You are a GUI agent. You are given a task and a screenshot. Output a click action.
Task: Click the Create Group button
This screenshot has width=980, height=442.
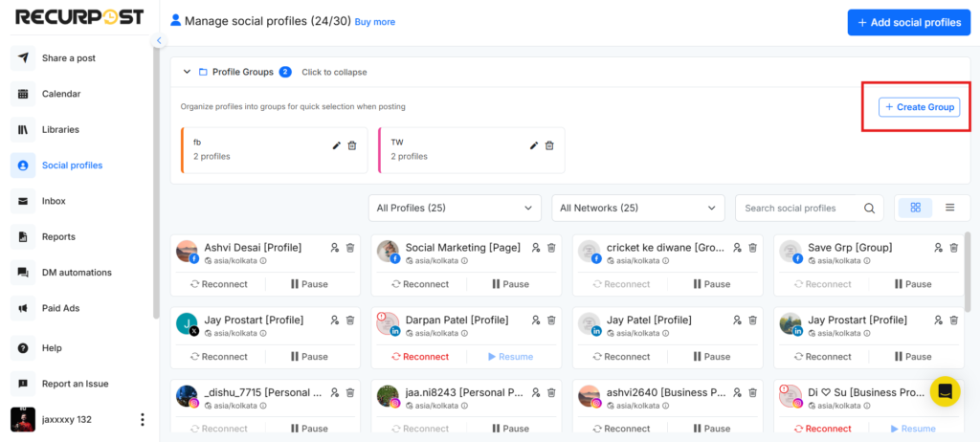coord(920,107)
